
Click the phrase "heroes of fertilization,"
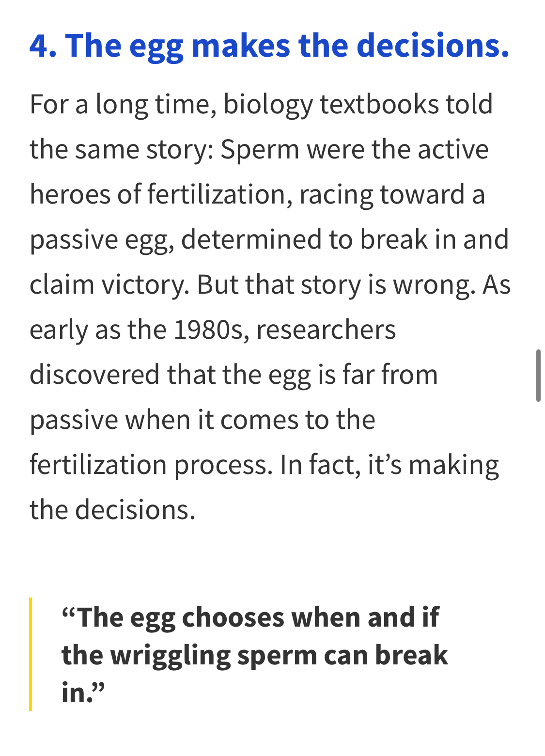click(161, 194)
